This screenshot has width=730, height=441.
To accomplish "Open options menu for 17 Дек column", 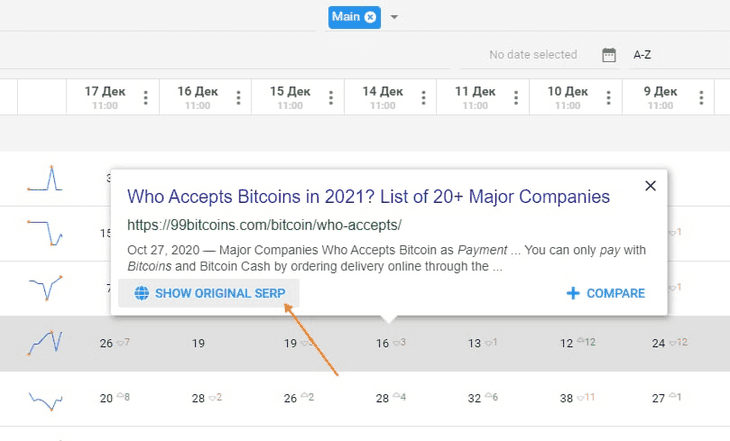I will pos(146,98).
